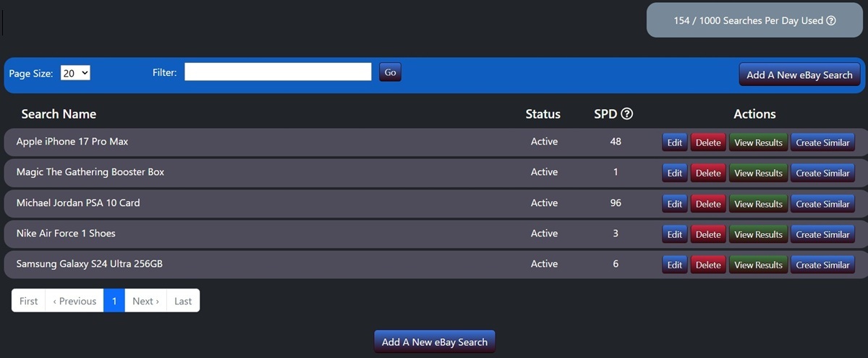Image resolution: width=868 pixels, height=358 pixels.
Task: Delete the Nike Air Force 1 Shoes search
Action: pos(708,234)
